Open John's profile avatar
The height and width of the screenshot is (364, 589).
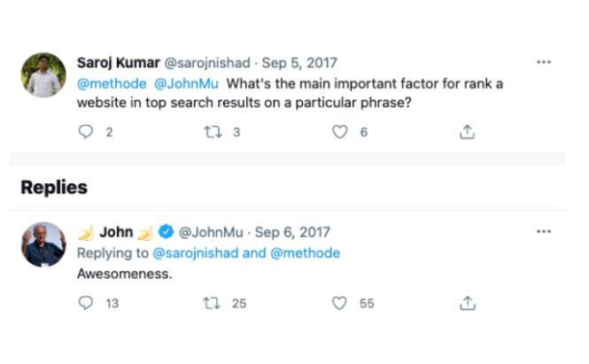pyautogui.click(x=43, y=244)
